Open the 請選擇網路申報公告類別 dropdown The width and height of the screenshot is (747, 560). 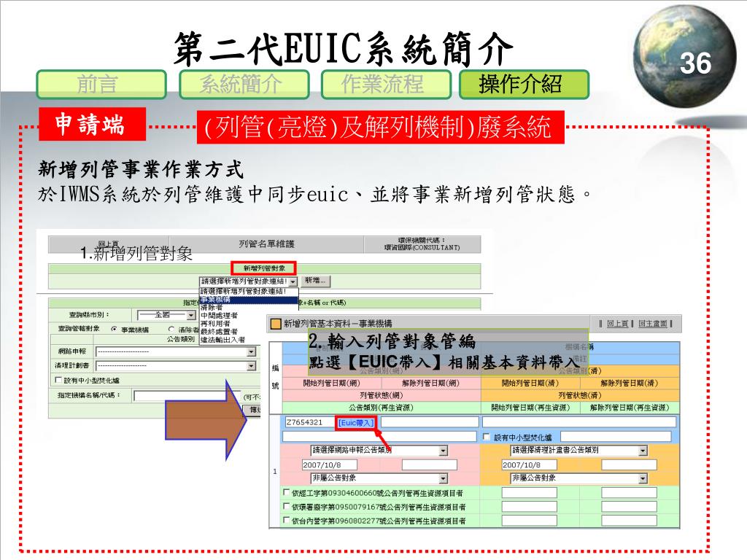pyautogui.click(x=379, y=451)
